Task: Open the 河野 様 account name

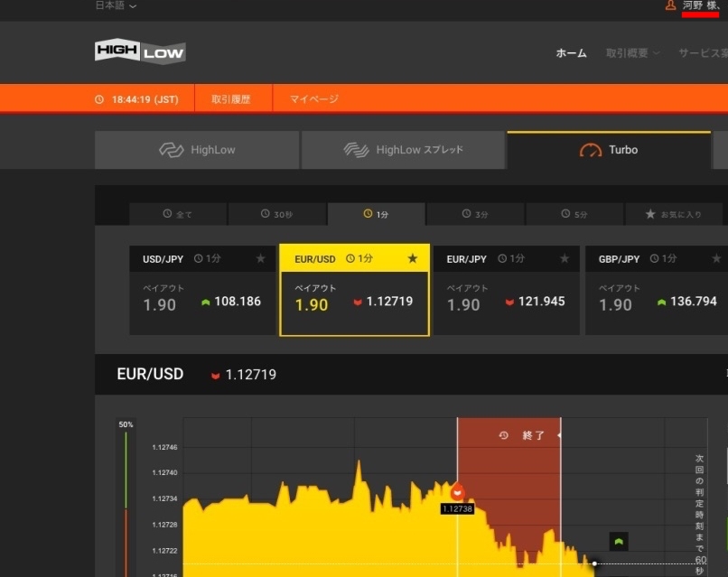Action: click(x=701, y=5)
